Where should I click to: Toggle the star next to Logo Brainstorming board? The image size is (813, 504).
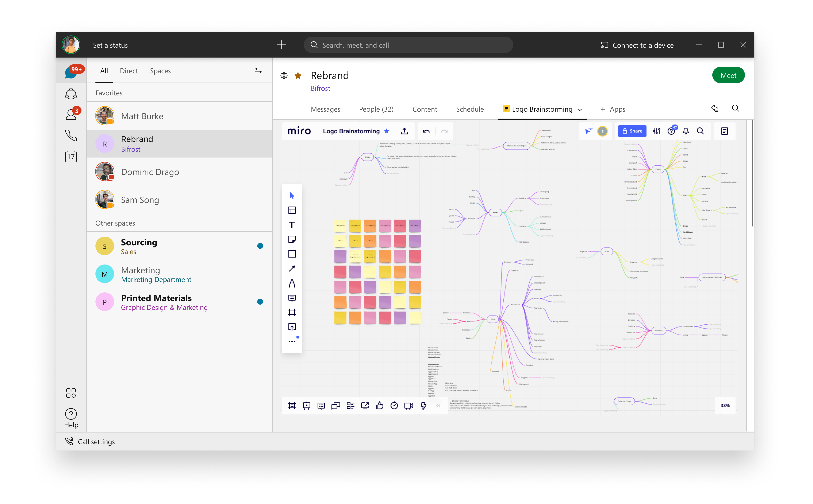(387, 131)
